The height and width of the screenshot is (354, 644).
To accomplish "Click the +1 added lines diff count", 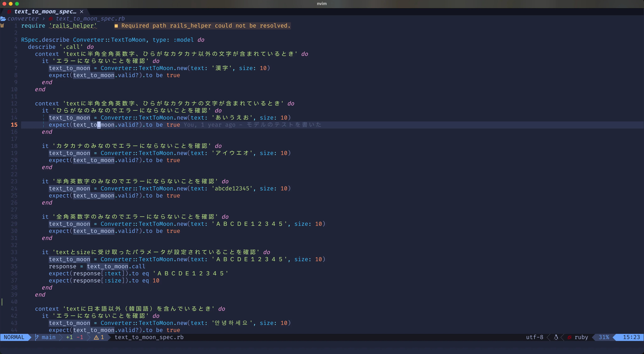I will point(69,337).
